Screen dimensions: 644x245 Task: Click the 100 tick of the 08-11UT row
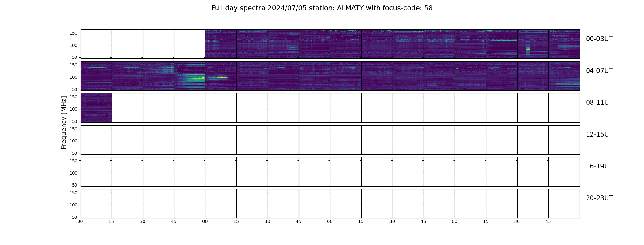tap(74, 109)
